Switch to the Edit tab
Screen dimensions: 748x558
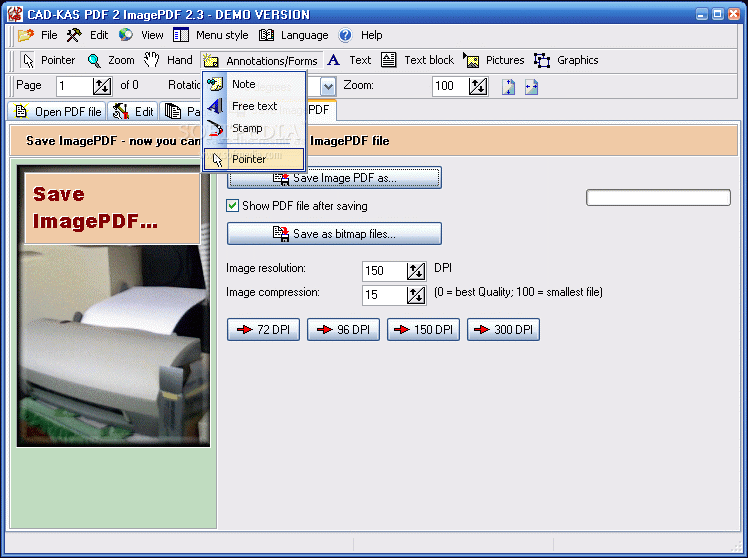133,112
